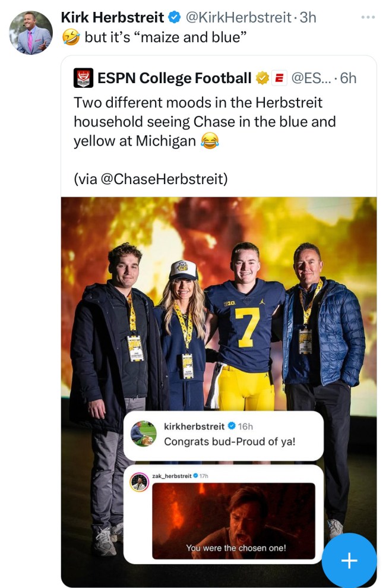Open the "maize and blue" tweet text
The width and height of the screenshot is (386, 588).
point(165,39)
